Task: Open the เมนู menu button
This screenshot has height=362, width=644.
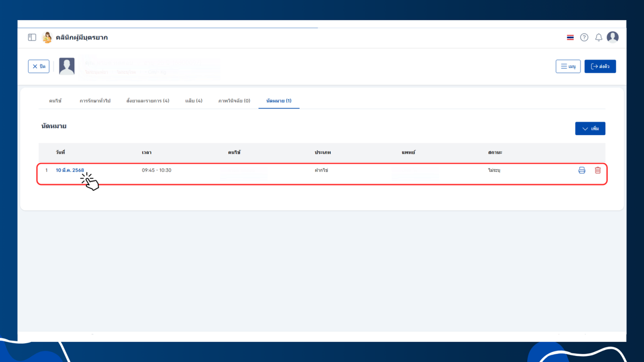Action: 568,66
